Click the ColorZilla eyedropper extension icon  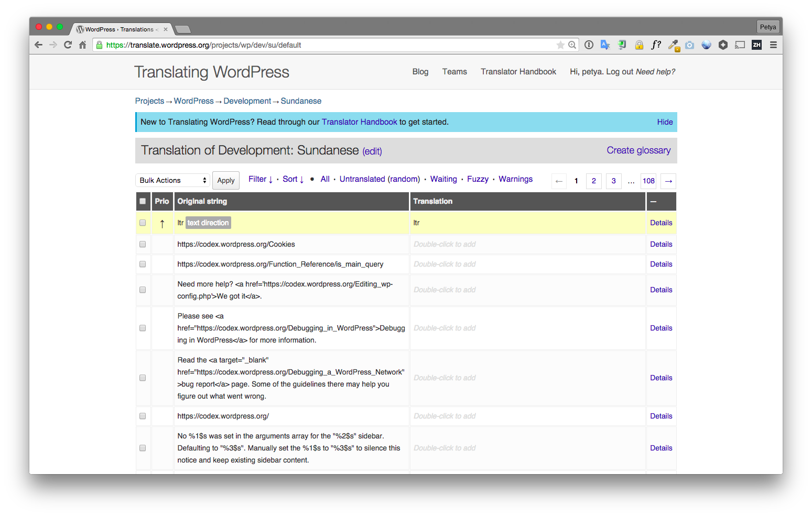[x=673, y=45]
